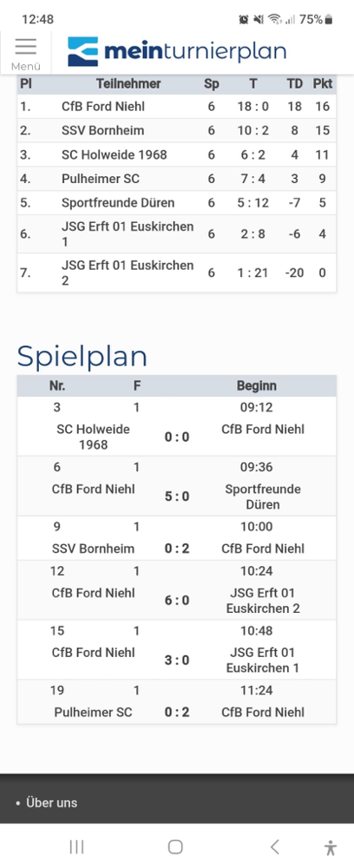Select the CfB Ford Niehl standings row
Image resolution: width=354 pixels, height=868 pixels.
(176, 106)
